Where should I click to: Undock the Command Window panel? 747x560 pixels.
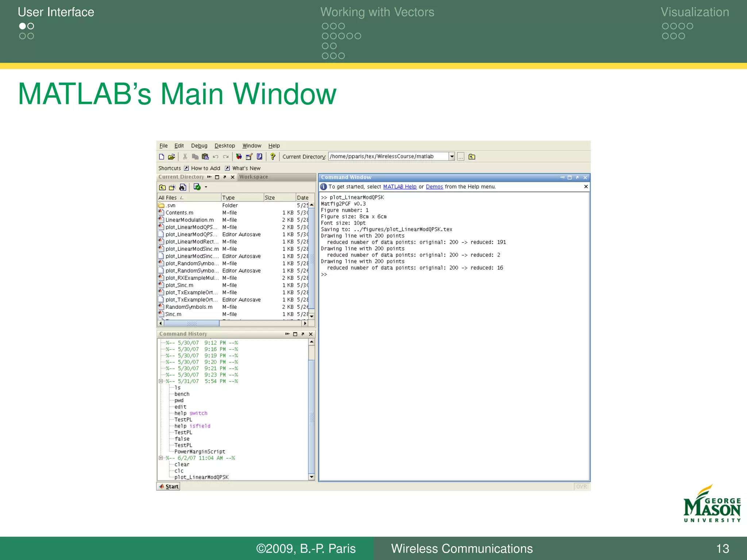pos(577,178)
